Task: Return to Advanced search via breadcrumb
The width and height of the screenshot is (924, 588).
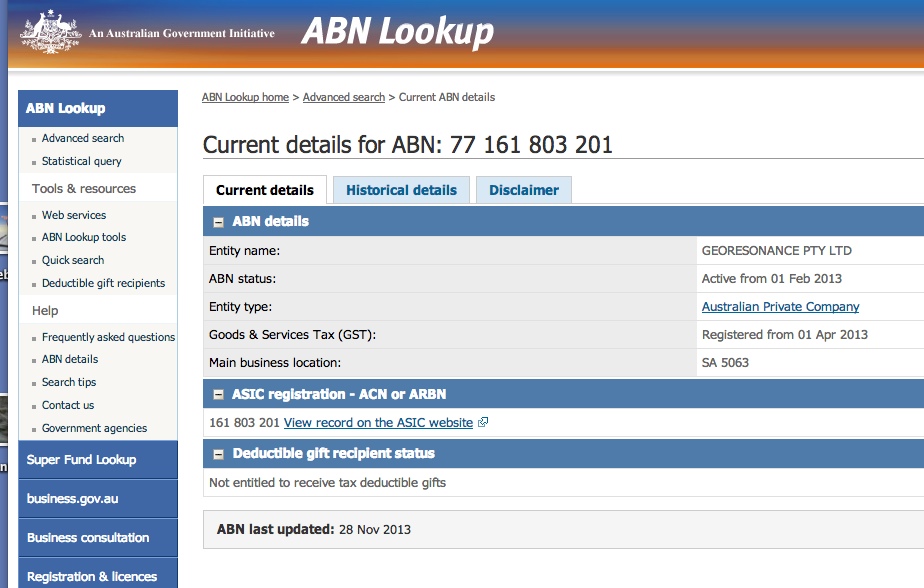Action: click(344, 97)
